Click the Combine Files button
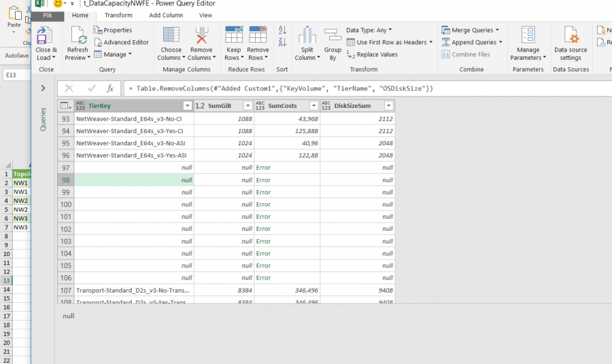 466,54
